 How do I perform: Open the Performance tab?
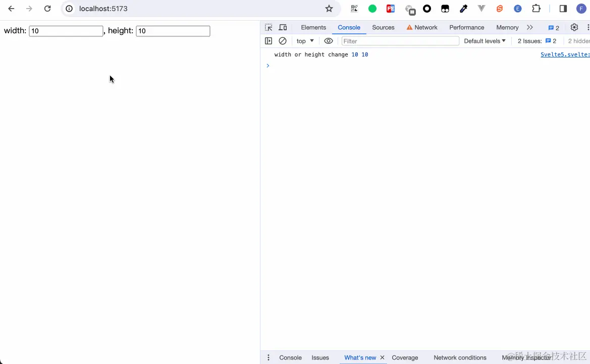point(466,27)
